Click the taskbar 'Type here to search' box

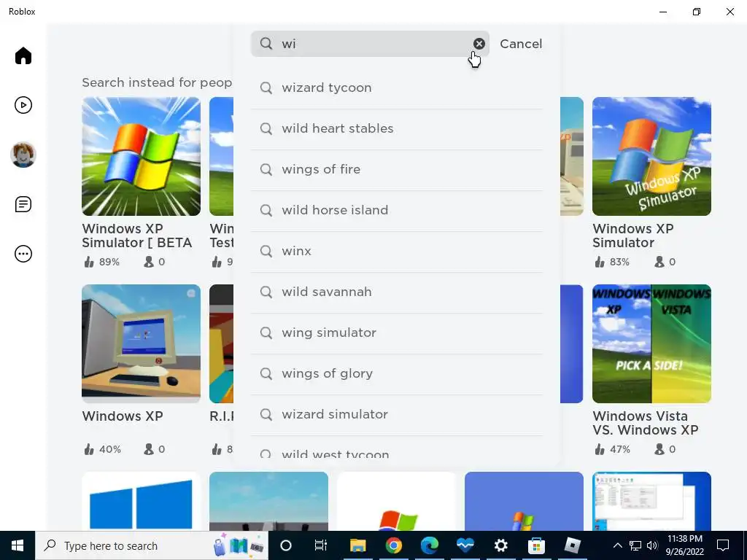[x=152, y=545]
